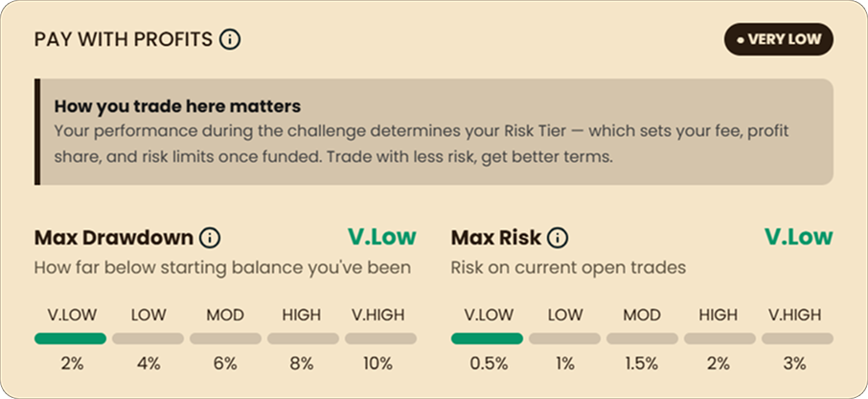Select the green V.LOW Max Risk bar
The width and height of the screenshot is (868, 399).
tap(487, 339)
